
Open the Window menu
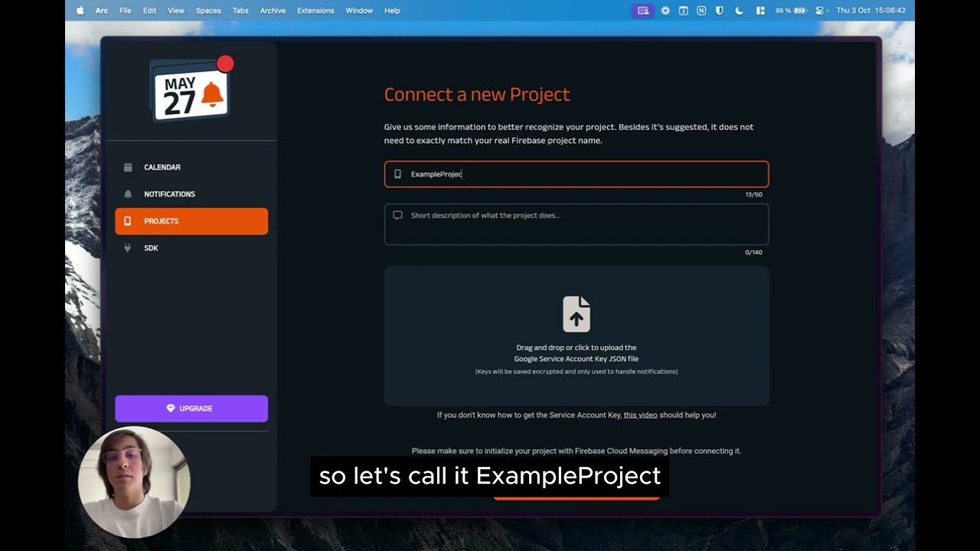tap(359, 11)
